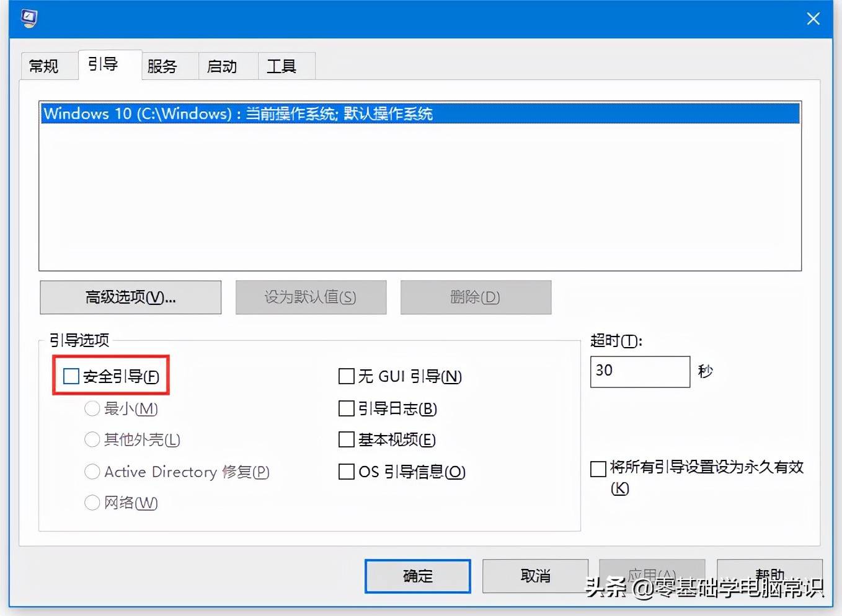Choose the 最小 radio option
This screenshot has height=616, width=842.
(92, 408)
